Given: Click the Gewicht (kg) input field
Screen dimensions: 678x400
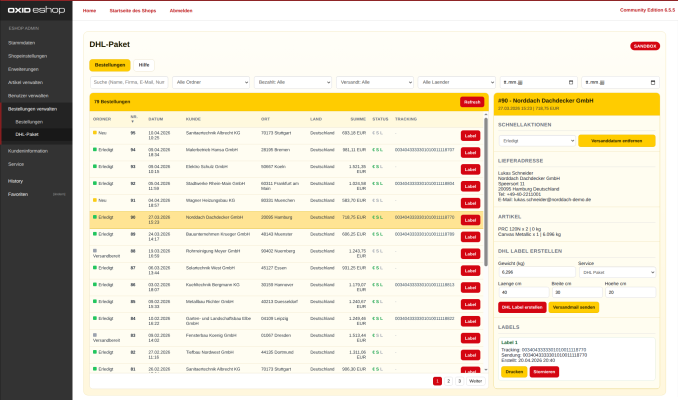Looking at the screenshot, I should [x=537, y=272].
